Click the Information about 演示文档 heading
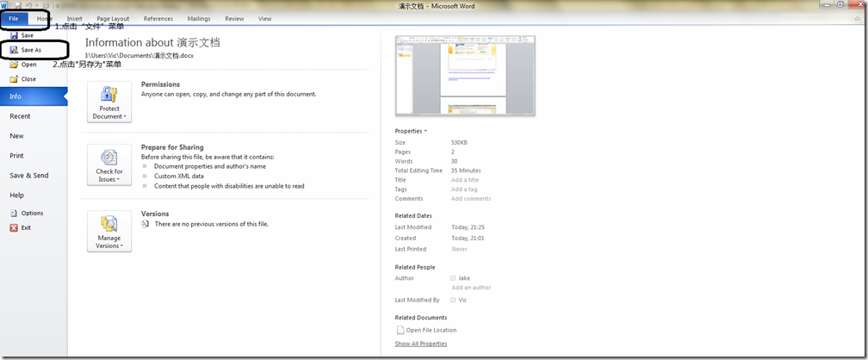 (152, 43)
